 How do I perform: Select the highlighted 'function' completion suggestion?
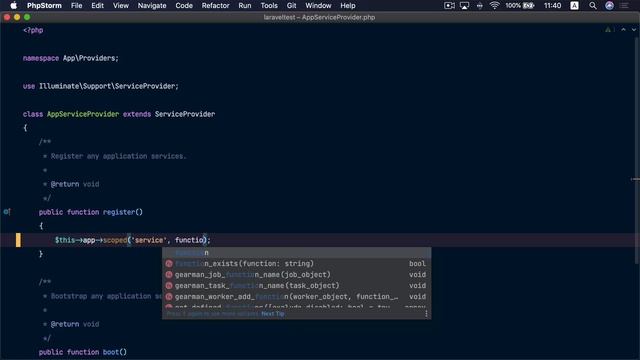click(x=296, y=253)
